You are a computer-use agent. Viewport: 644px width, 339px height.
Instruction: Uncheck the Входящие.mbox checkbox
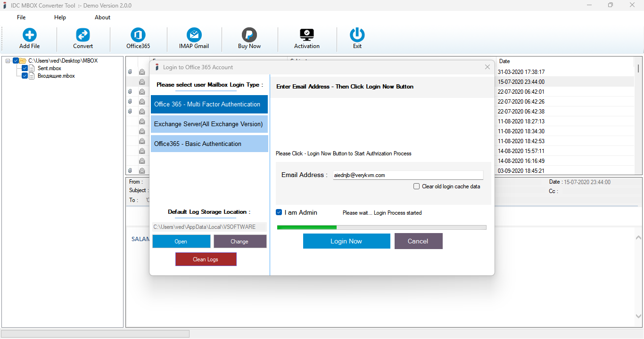[25, 76]
